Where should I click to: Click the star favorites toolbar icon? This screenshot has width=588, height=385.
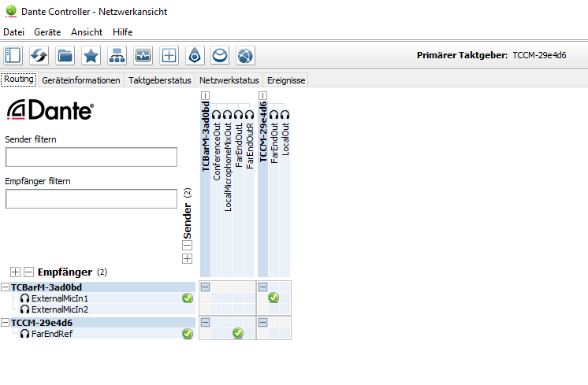point(91,56)
